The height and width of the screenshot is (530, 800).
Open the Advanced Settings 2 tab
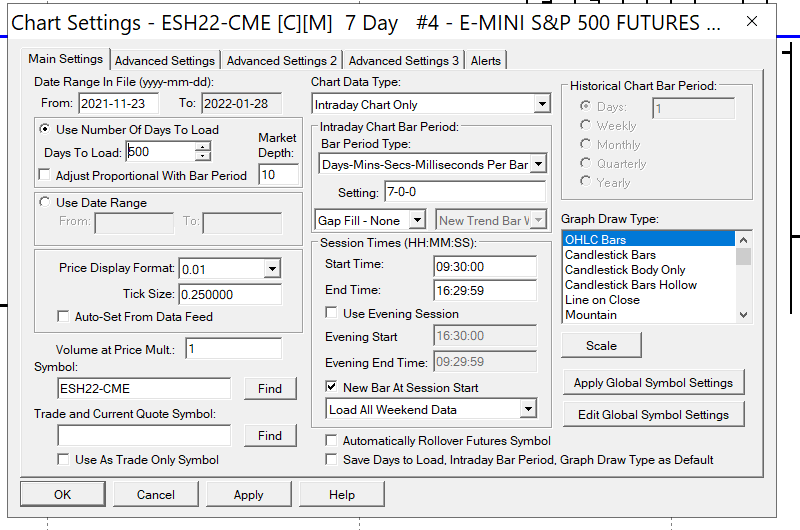(x=282, y=61)
